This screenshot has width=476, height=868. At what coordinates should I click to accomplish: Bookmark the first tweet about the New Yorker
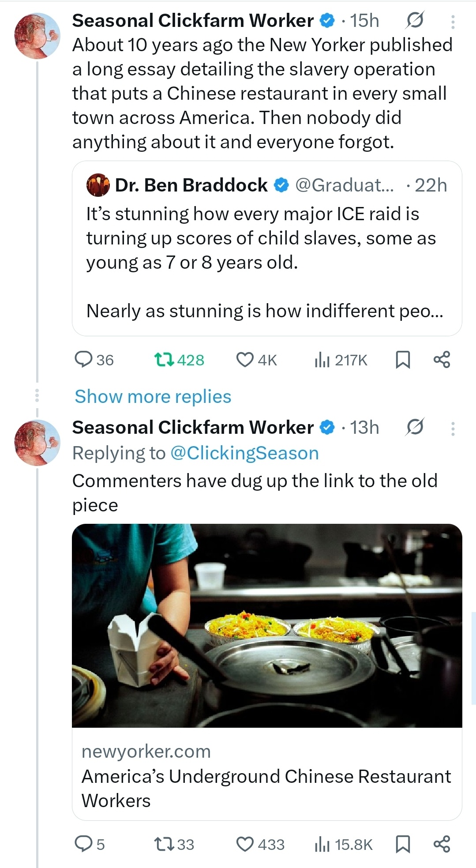[x=402, y=360]
